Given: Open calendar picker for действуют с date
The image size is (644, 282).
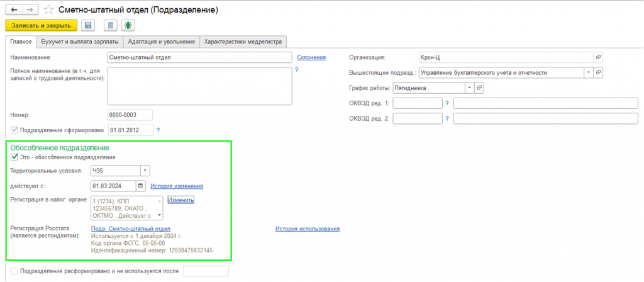Looking at the screenshot, I should click(x=140, y=186).
